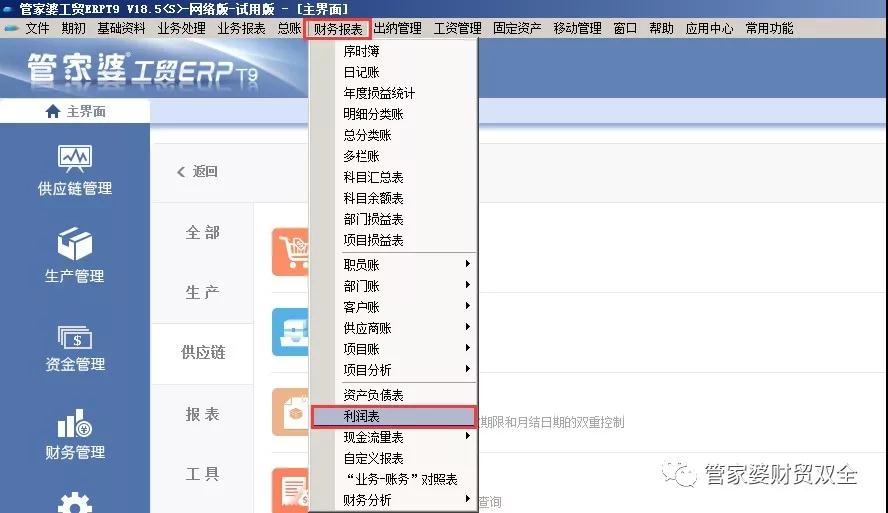The height and width of the screenshot is (513, 888).
Task: Open the 工资管理 menu
Action: (x=457, y=29)
